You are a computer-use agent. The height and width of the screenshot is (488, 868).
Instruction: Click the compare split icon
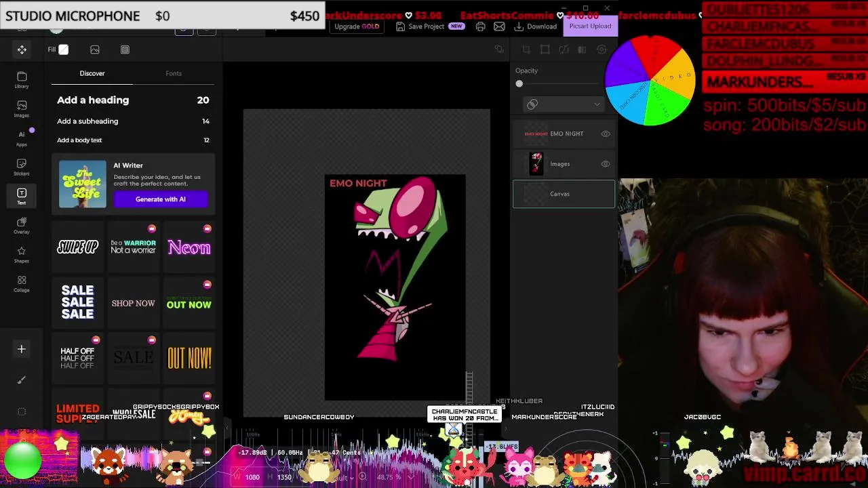coord(582,49)
